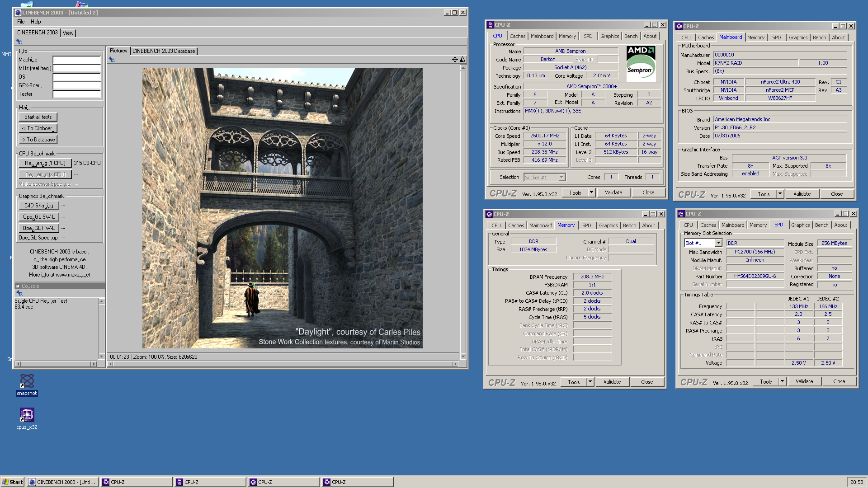Screen dimensions: 868x488
Task: Click Validate in the CPU-Z SPD window
Action: 804,381
